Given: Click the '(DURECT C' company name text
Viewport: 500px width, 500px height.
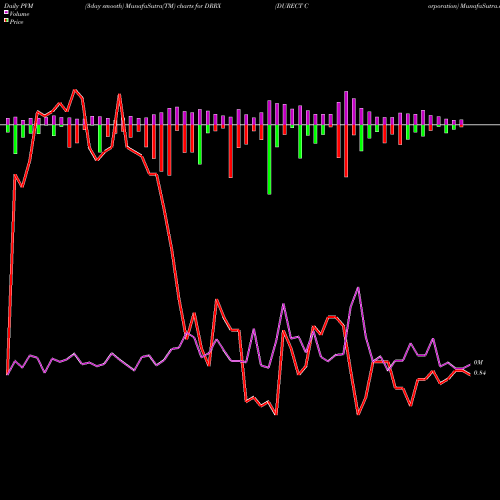Looking at the screenshot, I should [292, 6].
